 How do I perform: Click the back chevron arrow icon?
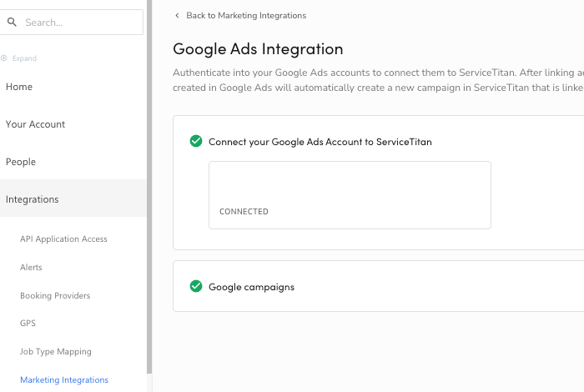(x=177, y=16)
